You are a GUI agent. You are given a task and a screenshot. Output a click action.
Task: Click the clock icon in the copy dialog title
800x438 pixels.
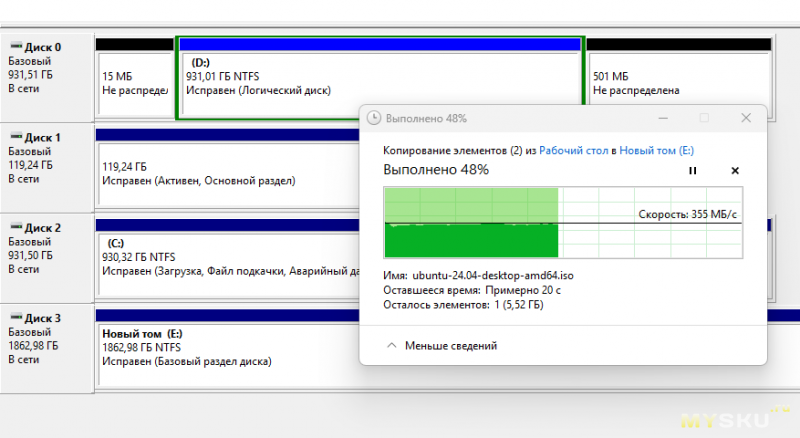pos(373,118)
